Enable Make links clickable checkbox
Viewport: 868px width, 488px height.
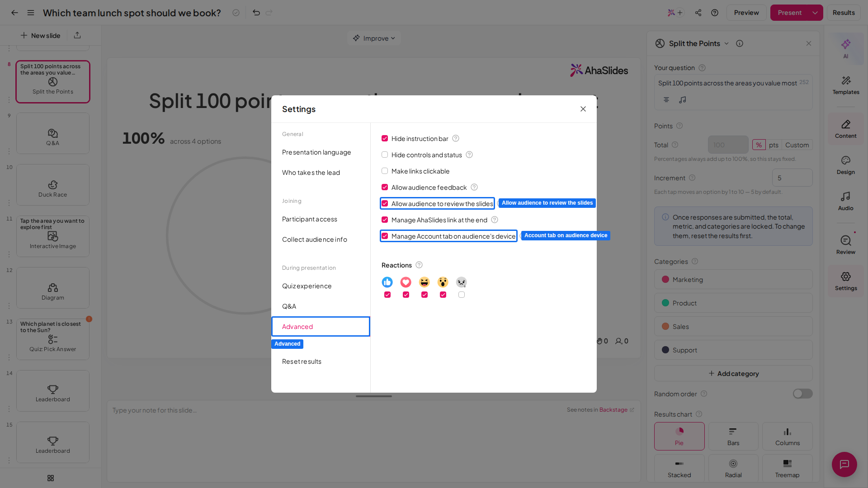tap(385, 171)
